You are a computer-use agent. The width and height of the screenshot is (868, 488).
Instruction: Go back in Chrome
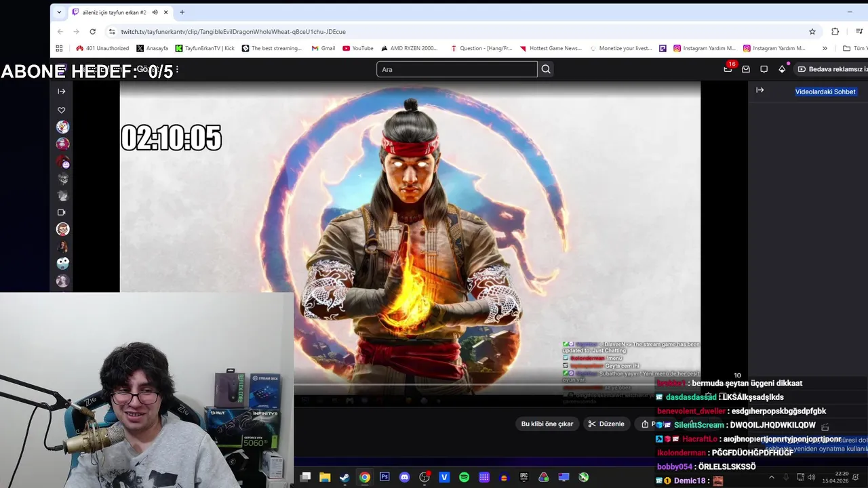pos(60,31)
